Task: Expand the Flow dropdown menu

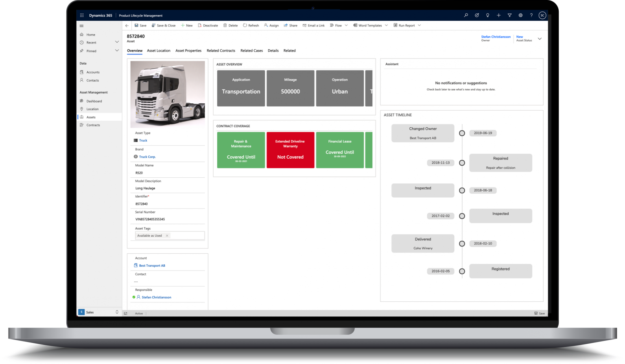Action: 346,26
